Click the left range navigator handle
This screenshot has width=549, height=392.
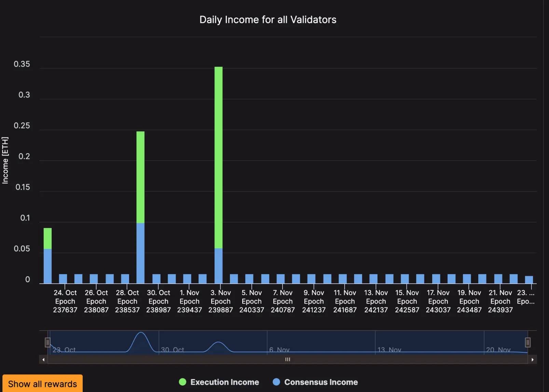(47, 342)
